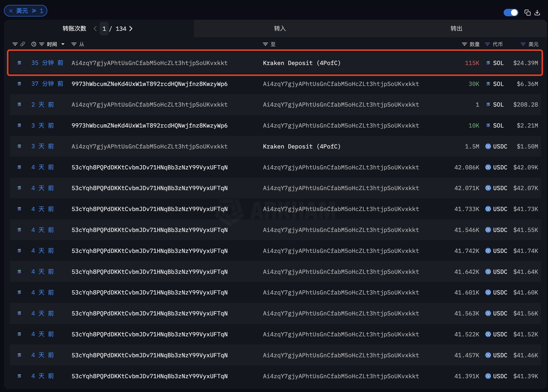This screenshot has height=392, width=548.
Task: Click the USDC token in the $41.39K row
Action: pyautogui.click(x=497, y=376)
